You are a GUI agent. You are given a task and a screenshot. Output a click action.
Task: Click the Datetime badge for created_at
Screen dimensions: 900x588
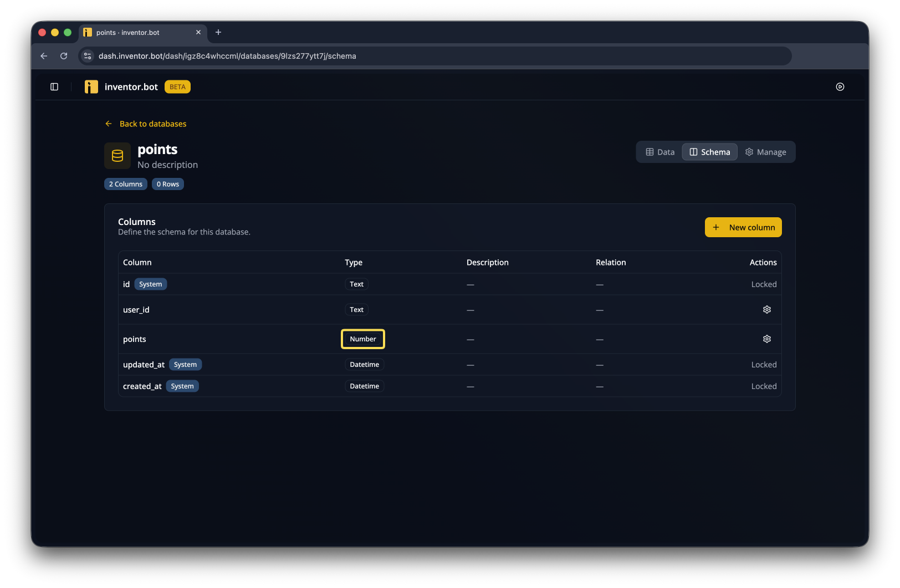(x=365, y=386)
